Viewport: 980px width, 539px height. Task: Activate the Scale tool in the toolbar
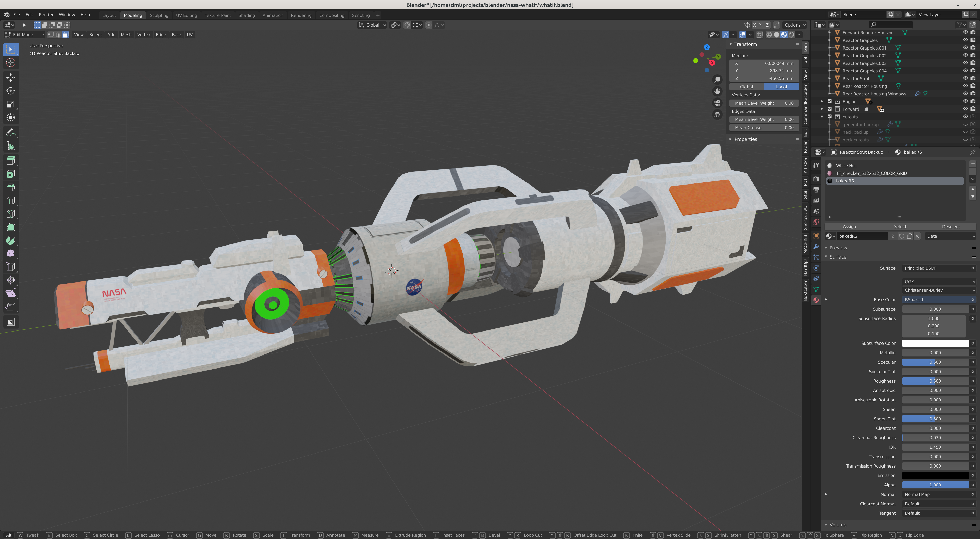11,104
